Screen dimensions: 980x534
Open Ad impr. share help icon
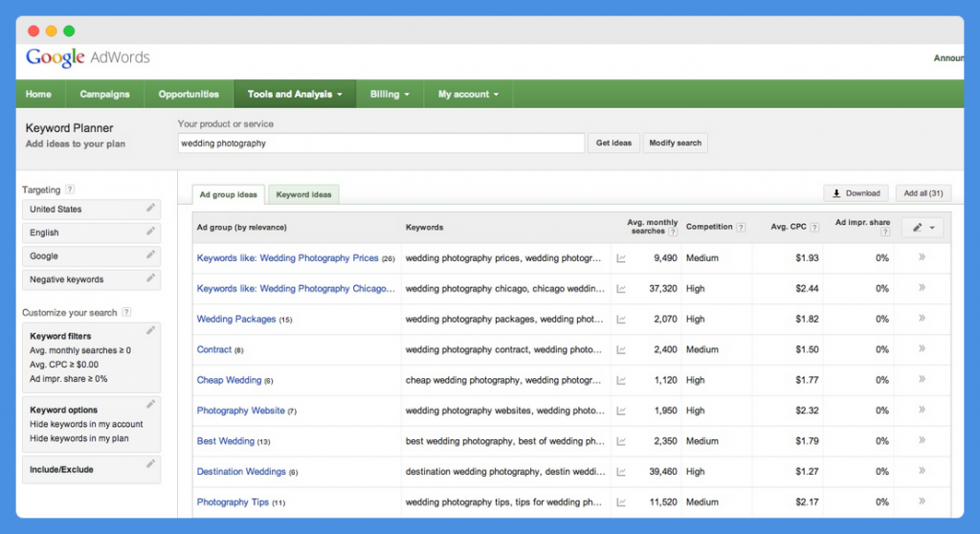885,232
